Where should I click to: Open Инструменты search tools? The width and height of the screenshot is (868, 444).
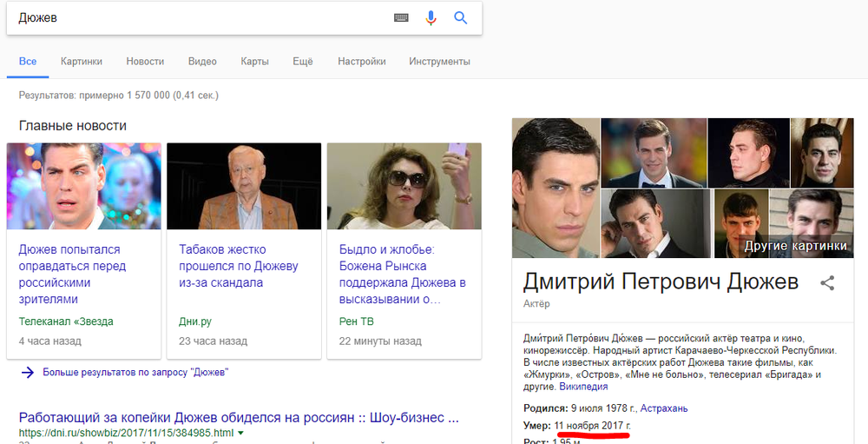tap(439, 62)
